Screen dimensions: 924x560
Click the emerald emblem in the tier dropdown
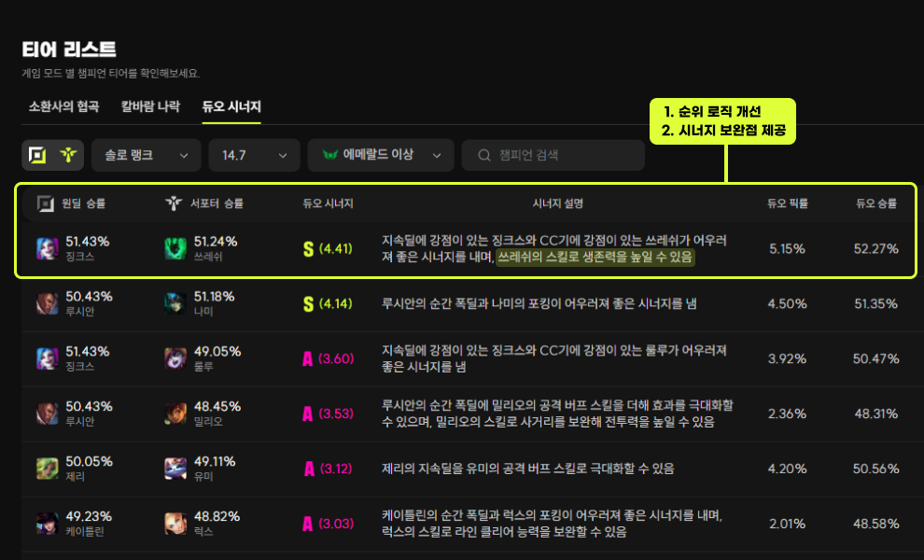pyautogui.click(x=330, y=155)
